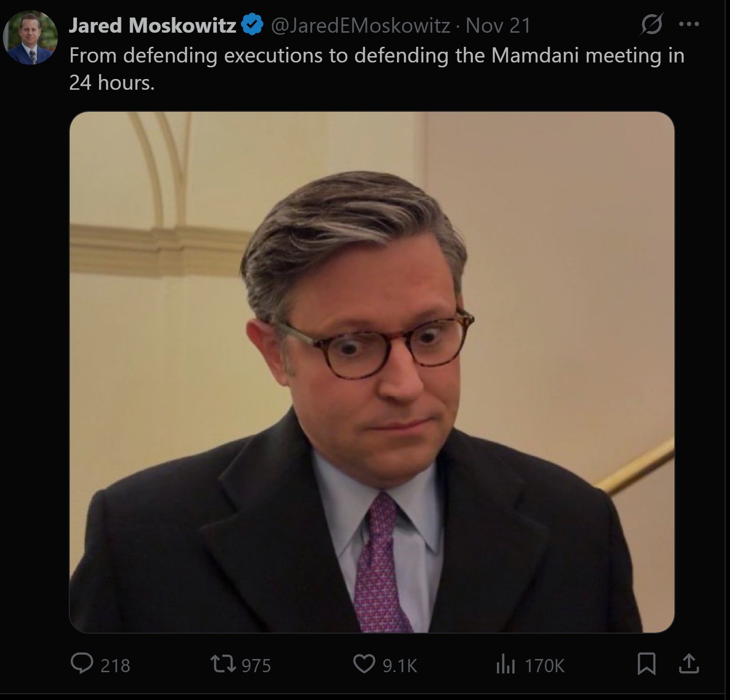The width and height of the screenshot is (730, 700).
Task: Click the 170K views count
Action: pyautogui.click(x=545, y=665)
